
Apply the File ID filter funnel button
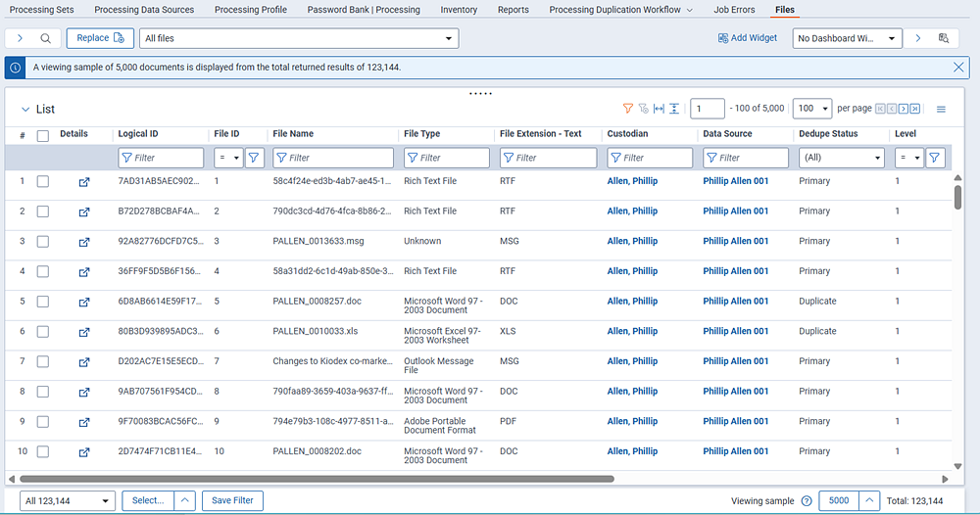254,158
